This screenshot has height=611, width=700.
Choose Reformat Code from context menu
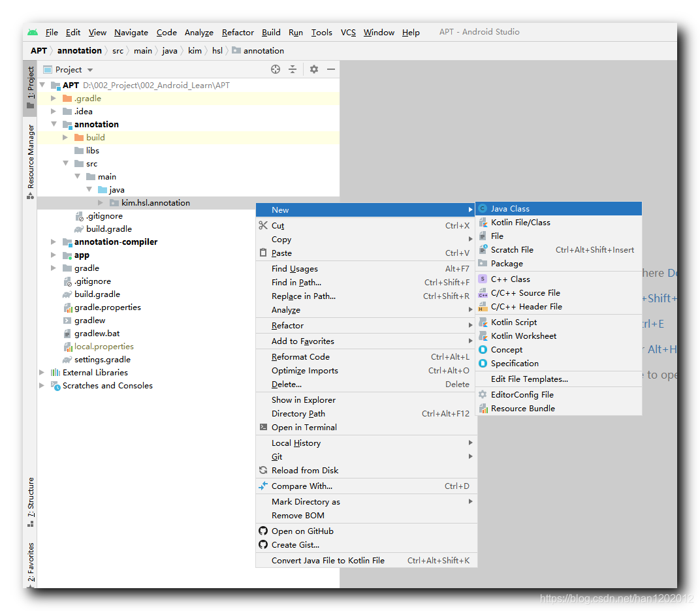366,357
